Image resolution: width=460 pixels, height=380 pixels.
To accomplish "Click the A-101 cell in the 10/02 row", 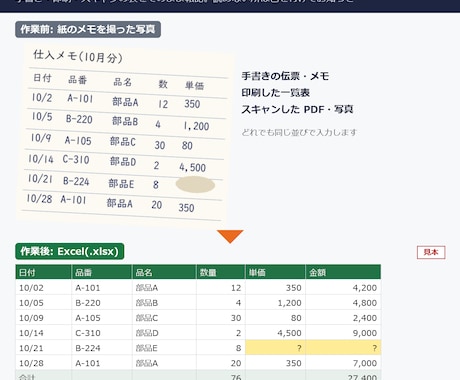I will (102, 288).
